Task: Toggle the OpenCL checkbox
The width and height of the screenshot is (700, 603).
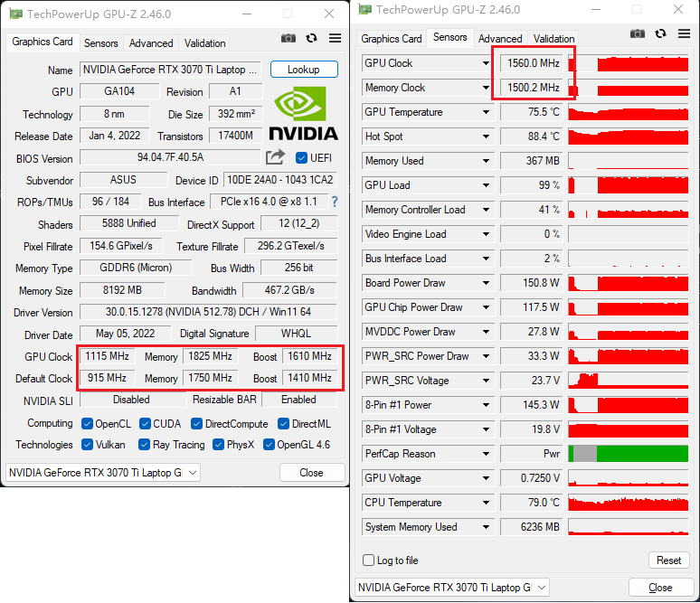Action: coord(87,424)
